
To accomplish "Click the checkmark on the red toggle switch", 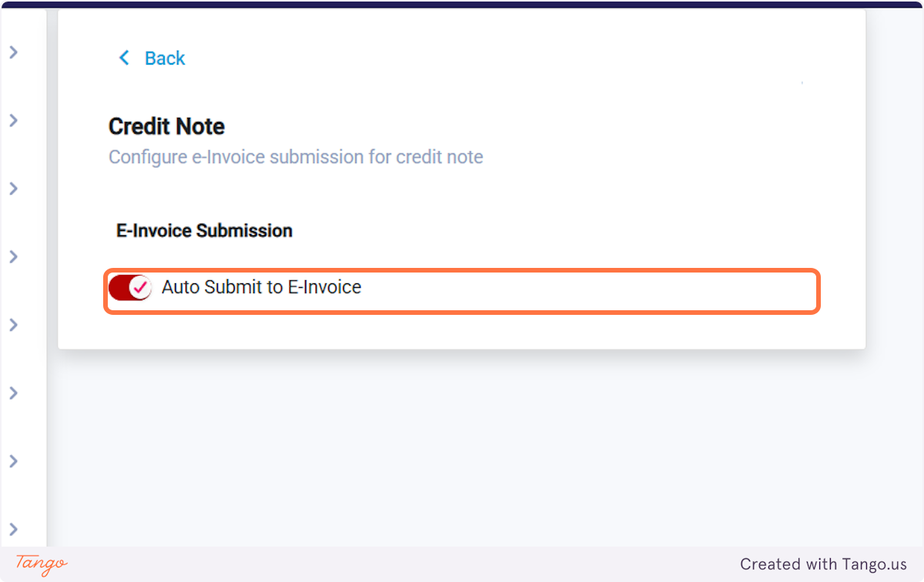I will coord(139,287).
